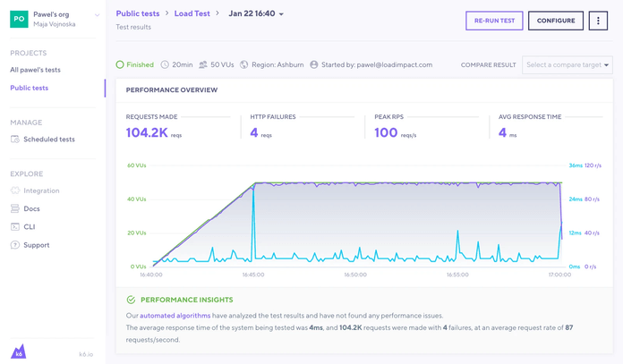Viewport: 623px width, 364px height.
Task: Select Public tests in the sidebar
Action: tap(30, 88)
